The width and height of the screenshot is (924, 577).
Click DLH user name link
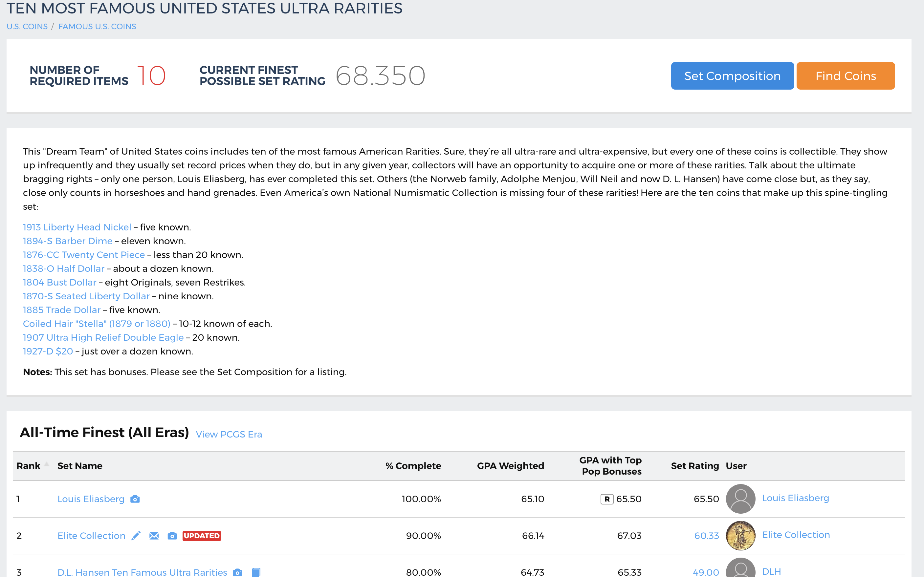pos(771,571)
